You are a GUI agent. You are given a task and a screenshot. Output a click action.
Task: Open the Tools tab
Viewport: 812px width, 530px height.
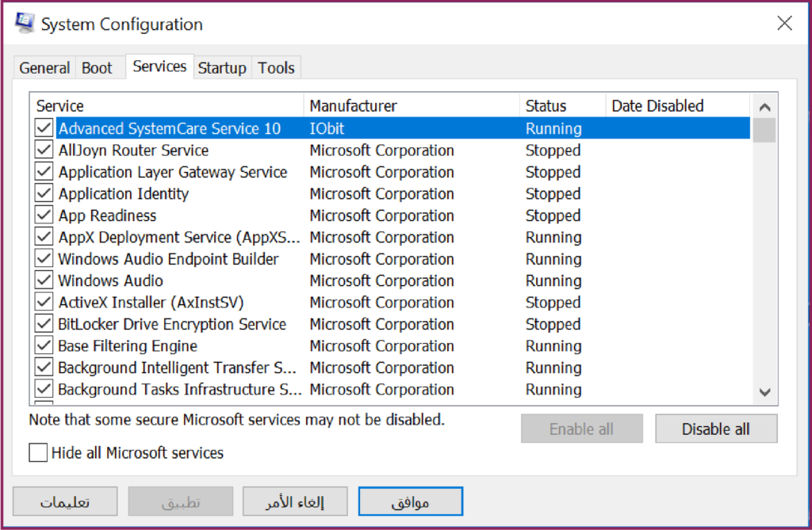pyautogui.click(x=276, y=68)
